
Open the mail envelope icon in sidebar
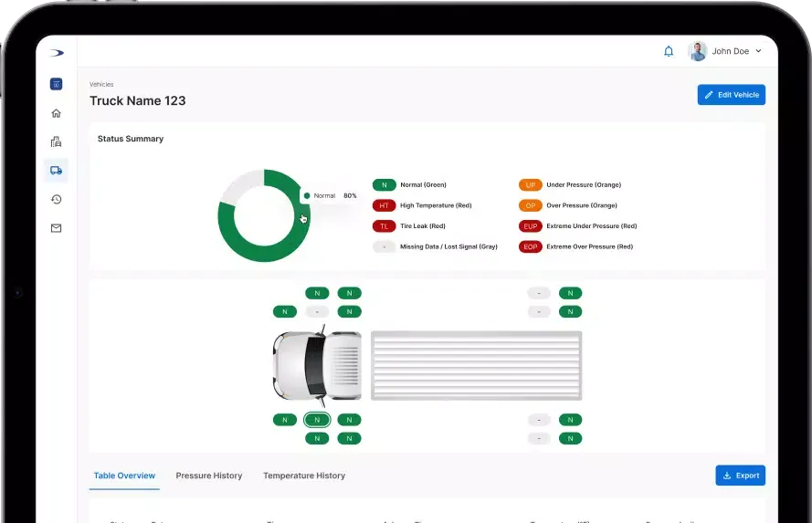[56, 228]
